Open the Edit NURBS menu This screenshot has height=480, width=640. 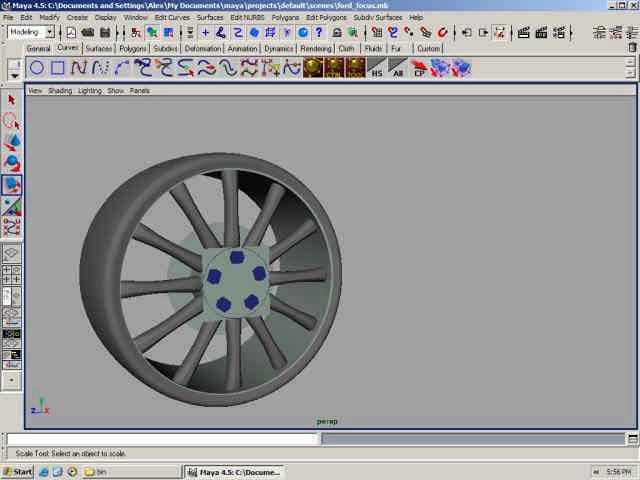pyautogui.click(x=248, y=17)
